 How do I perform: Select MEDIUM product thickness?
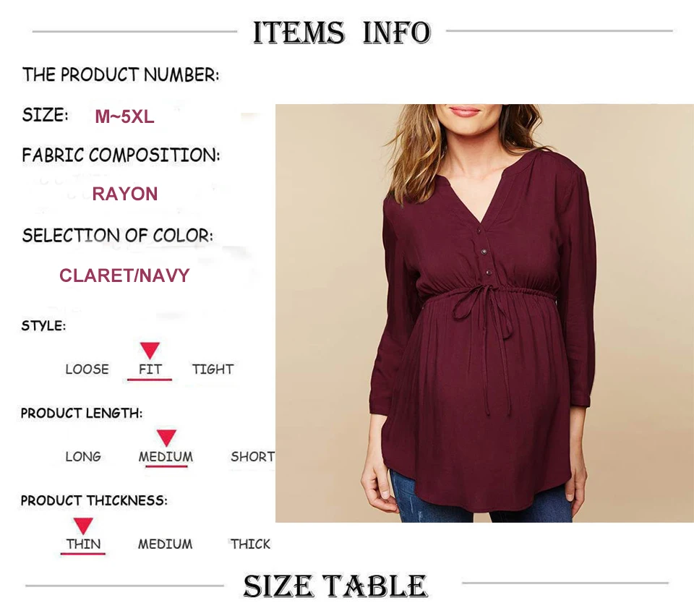[165, 544]
